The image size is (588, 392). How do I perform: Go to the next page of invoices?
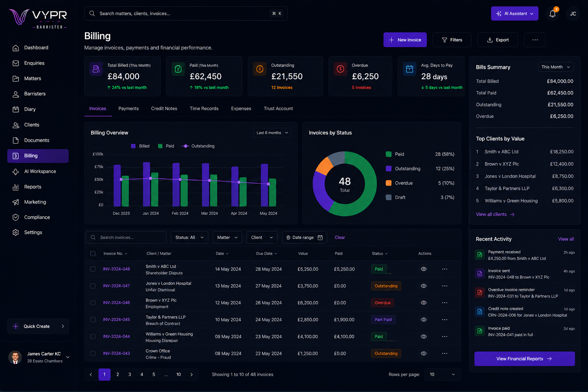[191, 375]
